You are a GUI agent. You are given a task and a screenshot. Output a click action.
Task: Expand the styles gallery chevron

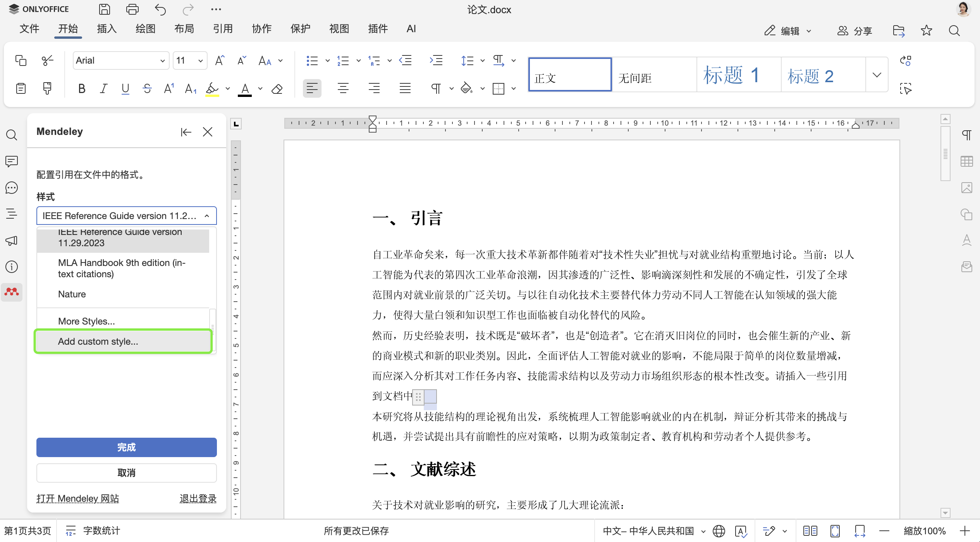[x=877, y=74]
